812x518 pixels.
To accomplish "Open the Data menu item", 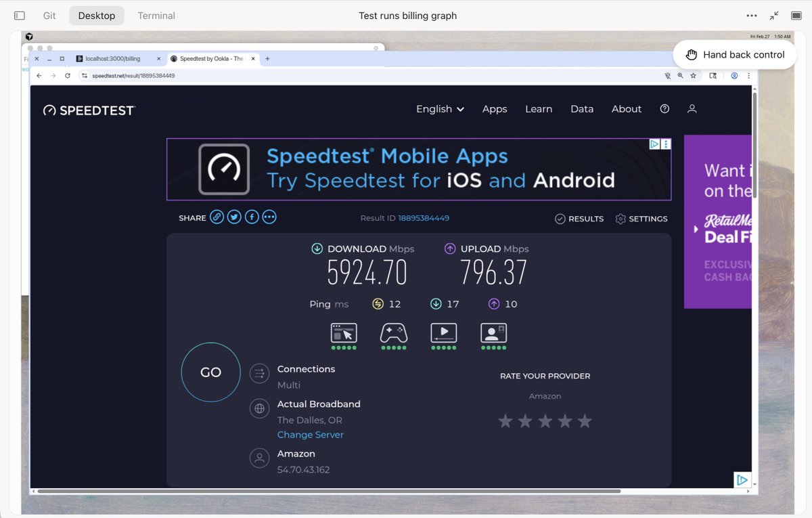I will pyautogui.click(x=582, y=109).
